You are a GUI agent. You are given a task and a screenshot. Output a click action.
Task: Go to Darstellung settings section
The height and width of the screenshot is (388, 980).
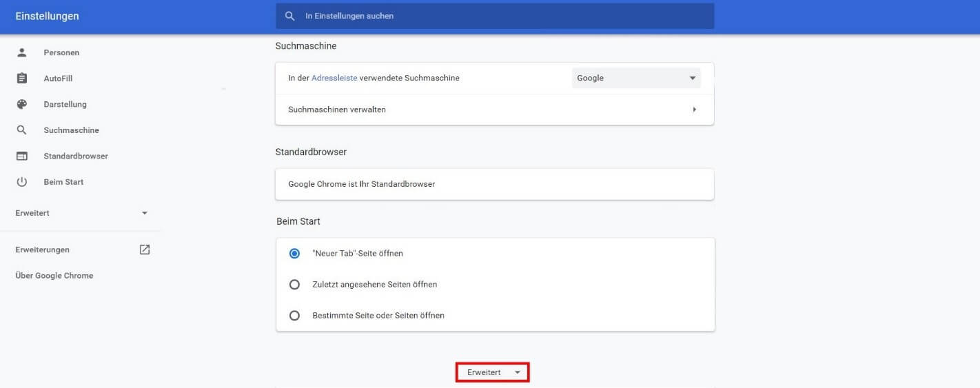pyautogui.click(x=65, y=105)
